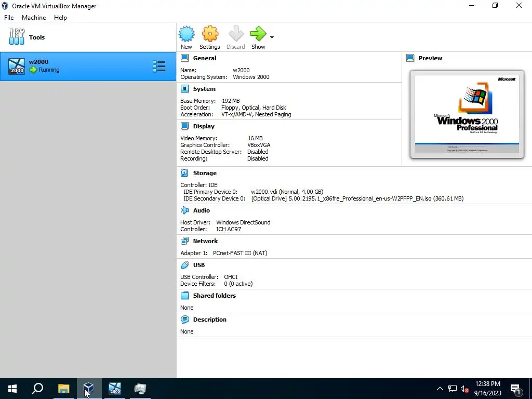Select the w2000 virtual machine entry
The width and height of the screenshot is (532, 399).
pyautogui.click(x=88, y=66)
